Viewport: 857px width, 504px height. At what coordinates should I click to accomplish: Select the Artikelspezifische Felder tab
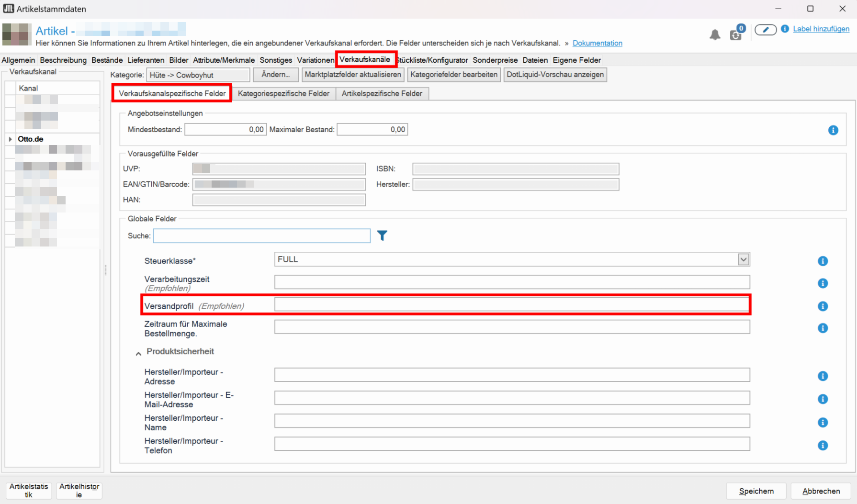[x=382, y=93]
